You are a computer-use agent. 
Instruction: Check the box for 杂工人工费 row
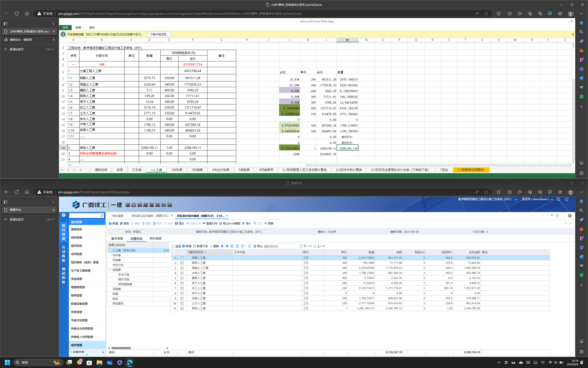182,288
